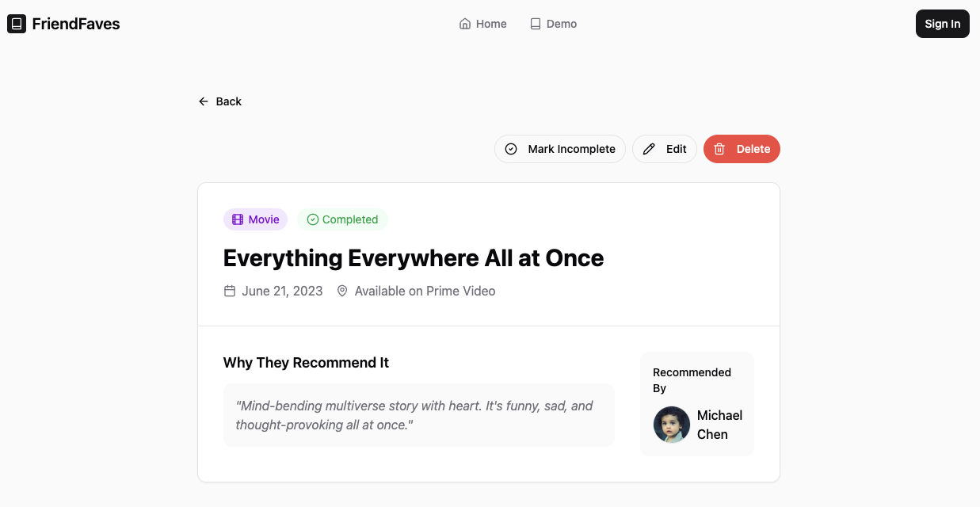
Task: Click the location pin icon by Prime Video
Action: (x=342, y=291)
